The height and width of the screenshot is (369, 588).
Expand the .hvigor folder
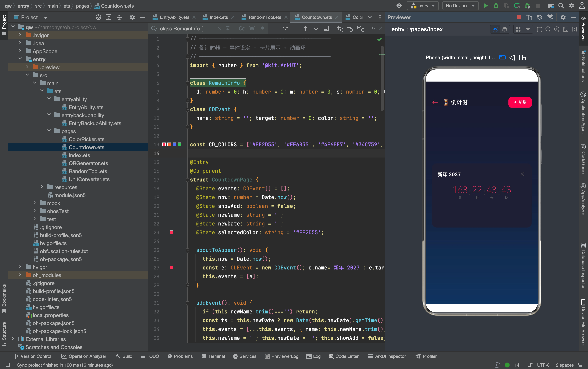tap(20, 35)
